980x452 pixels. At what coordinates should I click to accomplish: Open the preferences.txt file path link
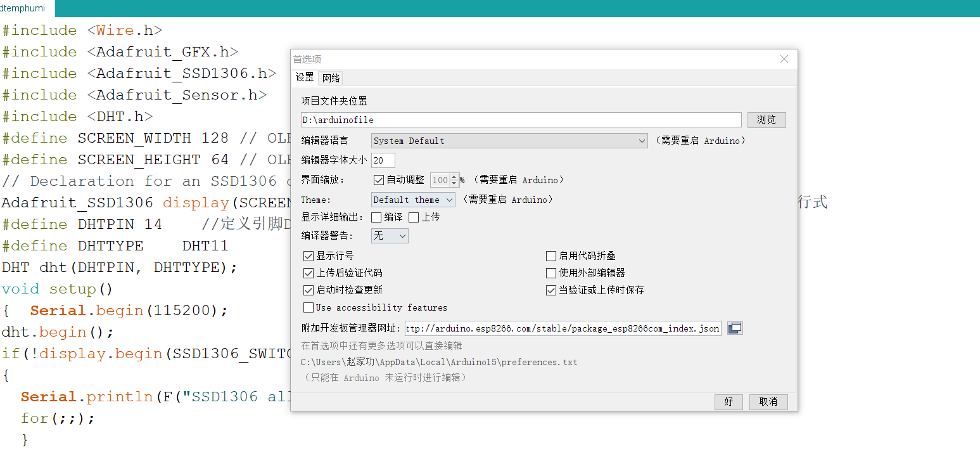coord(439,362)
